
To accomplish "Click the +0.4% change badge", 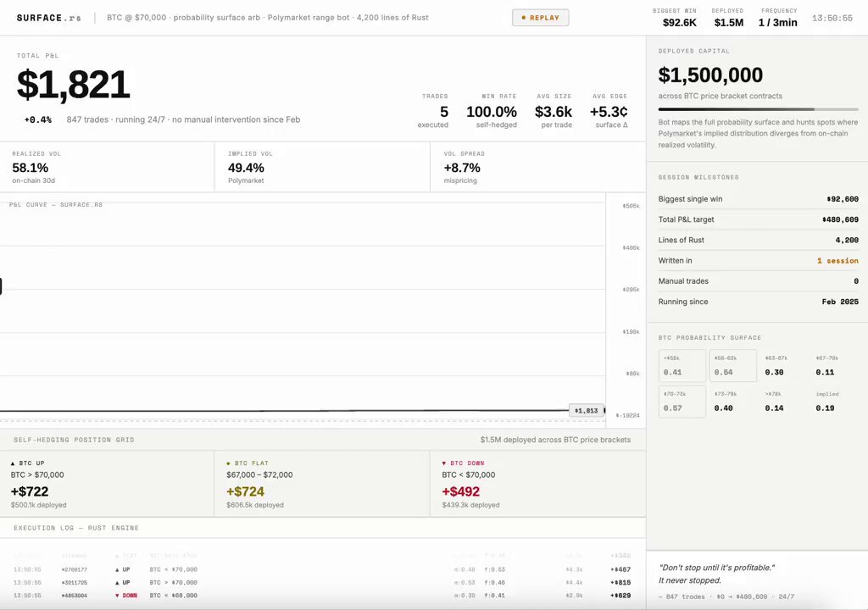I will [x=38, y=119].
